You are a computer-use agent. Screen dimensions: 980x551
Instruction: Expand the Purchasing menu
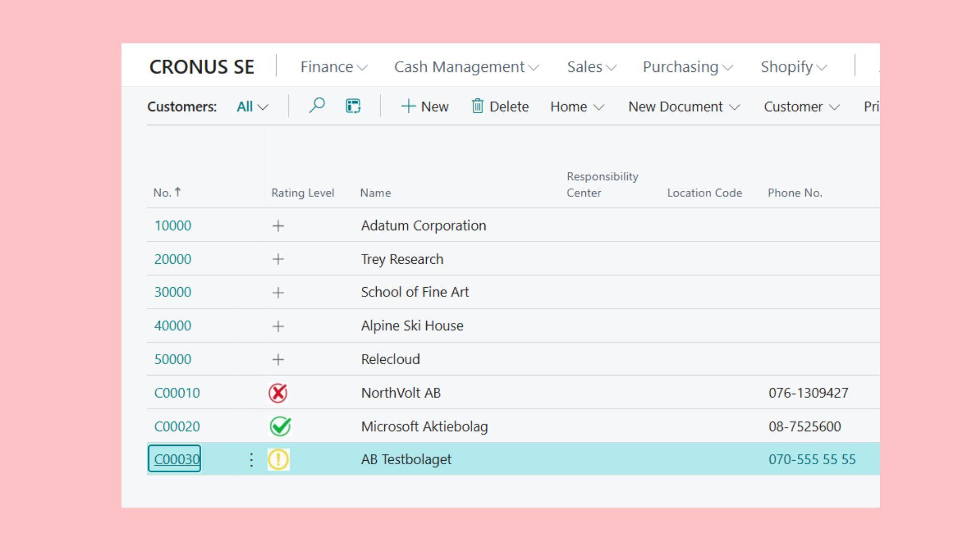pyautogui.click(x=688, y=67)
